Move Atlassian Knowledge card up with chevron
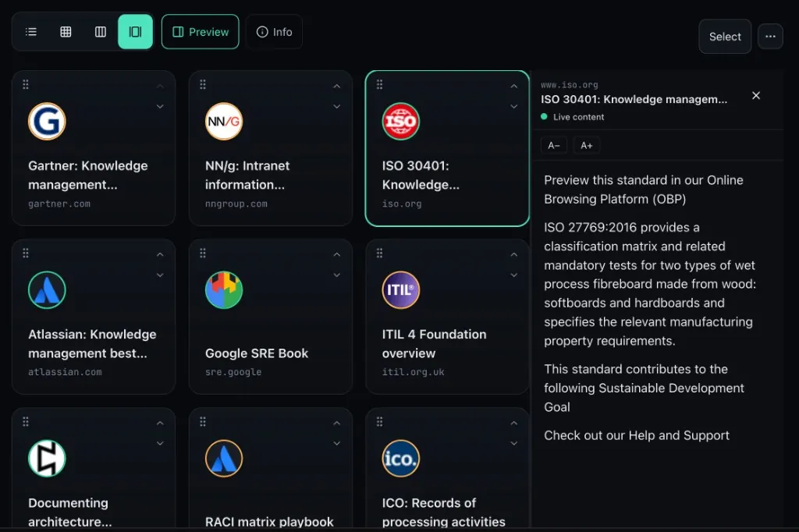 click(160, 254)
